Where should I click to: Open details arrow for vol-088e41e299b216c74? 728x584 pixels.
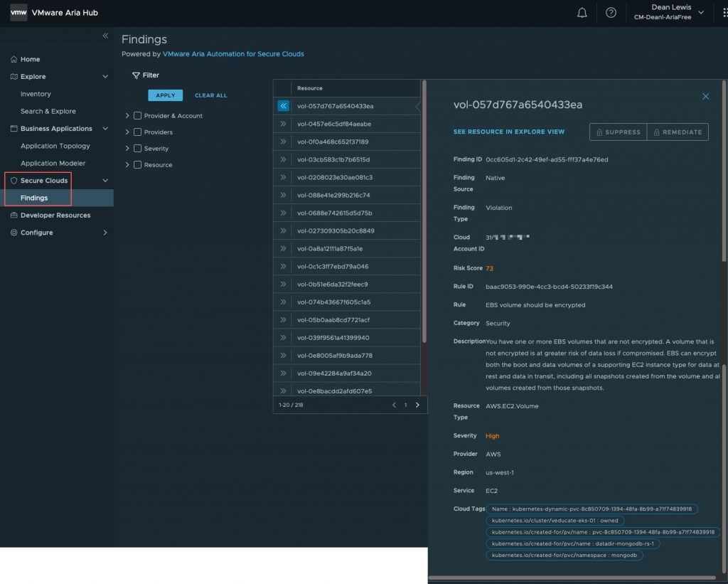coord(283,195)
